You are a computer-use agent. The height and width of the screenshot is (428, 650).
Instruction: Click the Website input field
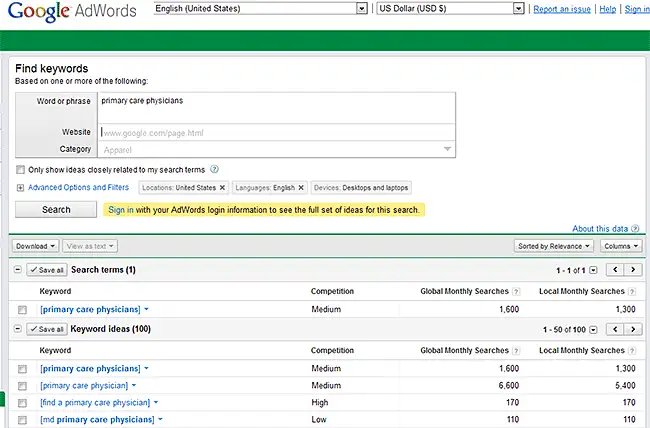276,133
